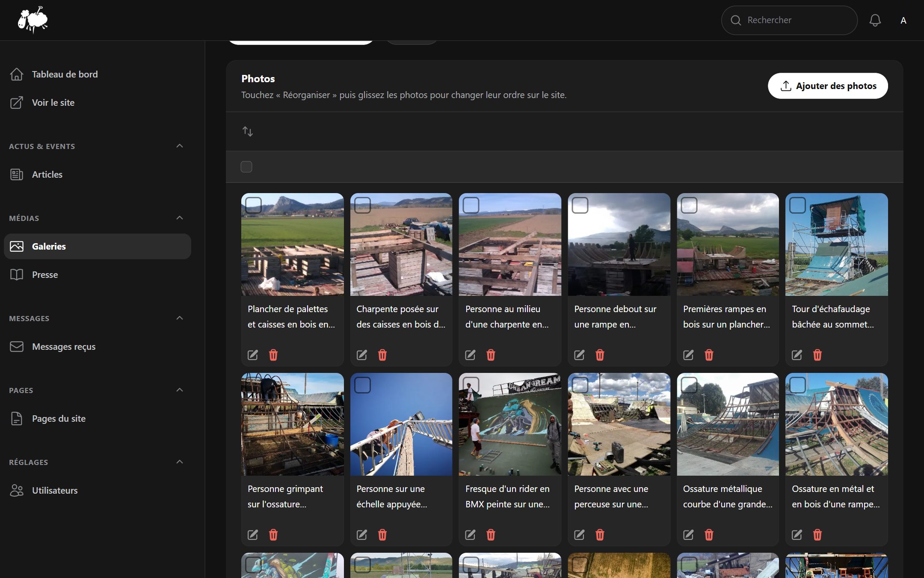Viewport: 924px width, 578px height.
Task: Edit the Personne au milieu photo
Action: click(x=471, y=355)
